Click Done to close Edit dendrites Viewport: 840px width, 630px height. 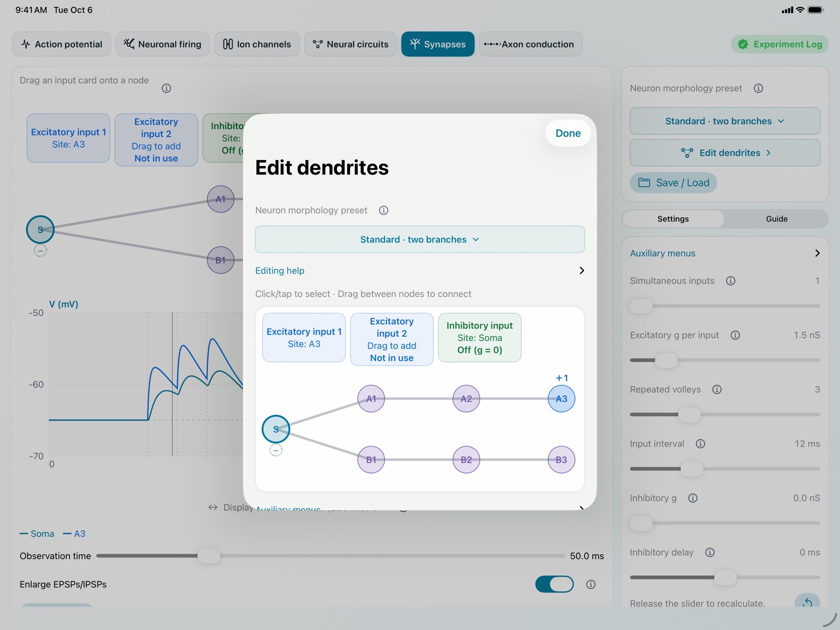(568, 133)
